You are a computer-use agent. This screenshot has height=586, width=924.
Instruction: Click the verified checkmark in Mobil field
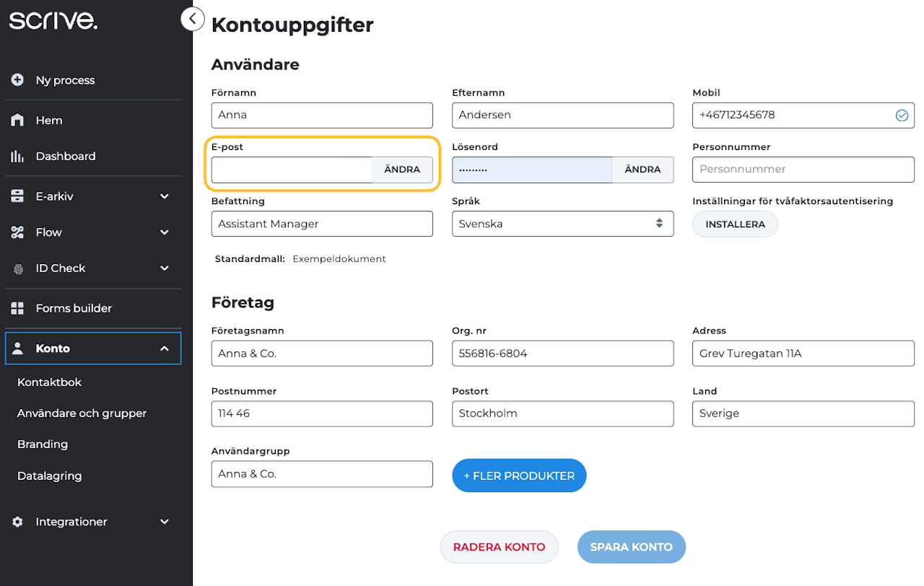[x=902, y=115]
